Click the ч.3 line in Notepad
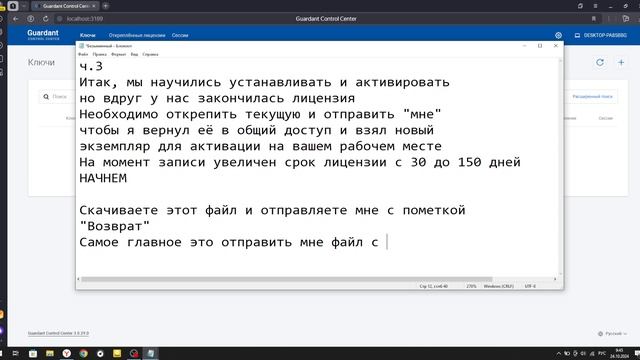Viewport: 640px width, 360px height. coord(91,67)
